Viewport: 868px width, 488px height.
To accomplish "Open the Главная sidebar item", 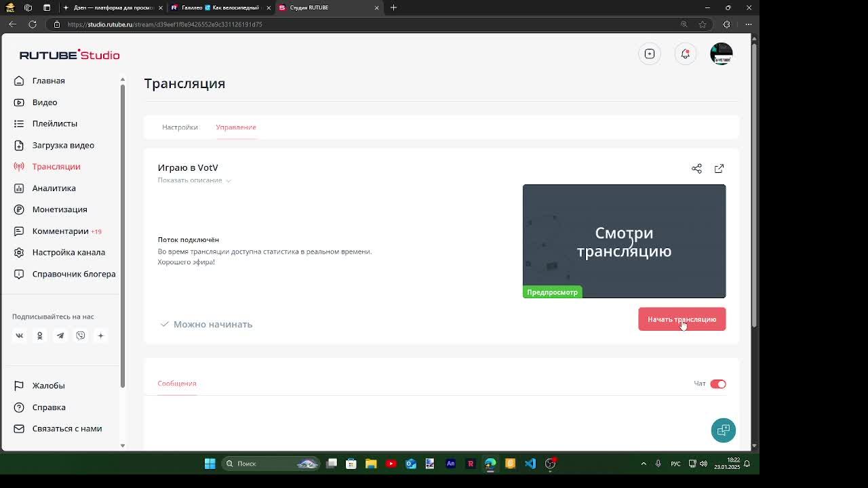I will pos(39,81).
